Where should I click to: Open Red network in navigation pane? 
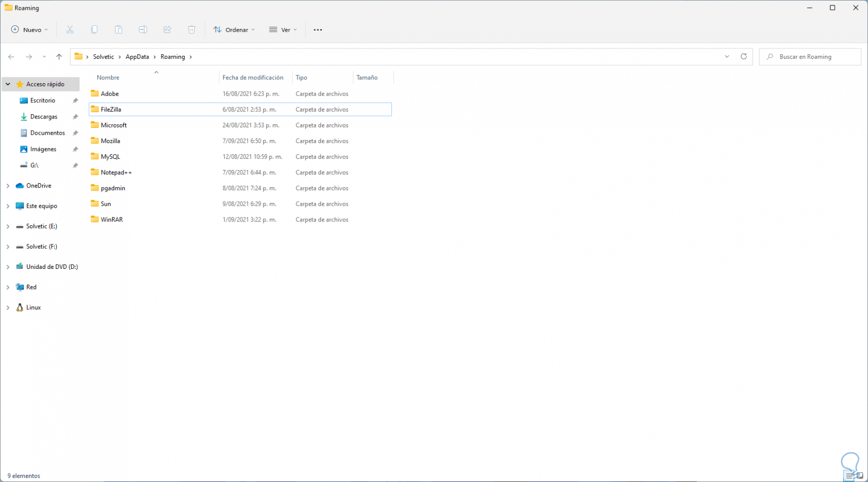click(31, 287)
